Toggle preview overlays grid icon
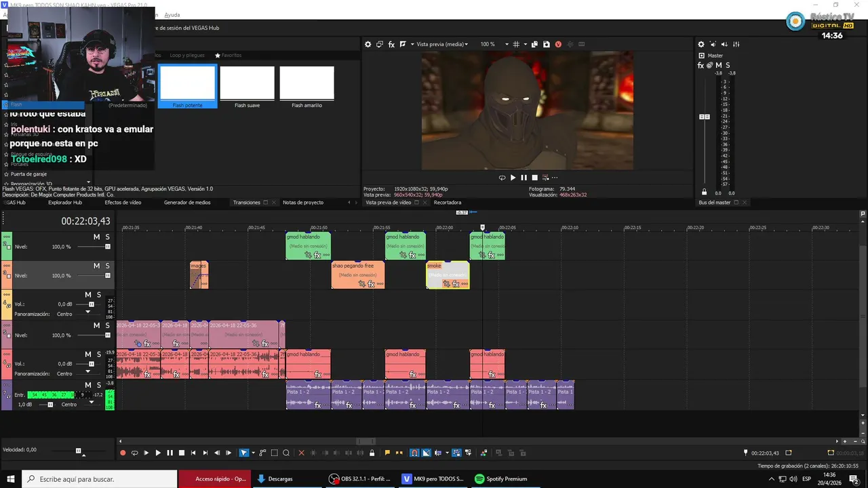 pos(516,44)
